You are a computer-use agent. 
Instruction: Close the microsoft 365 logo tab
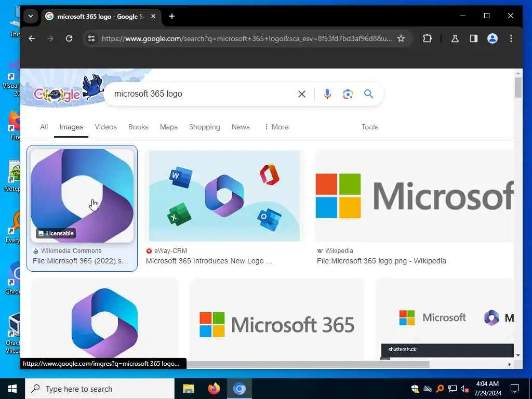[153, 16]
